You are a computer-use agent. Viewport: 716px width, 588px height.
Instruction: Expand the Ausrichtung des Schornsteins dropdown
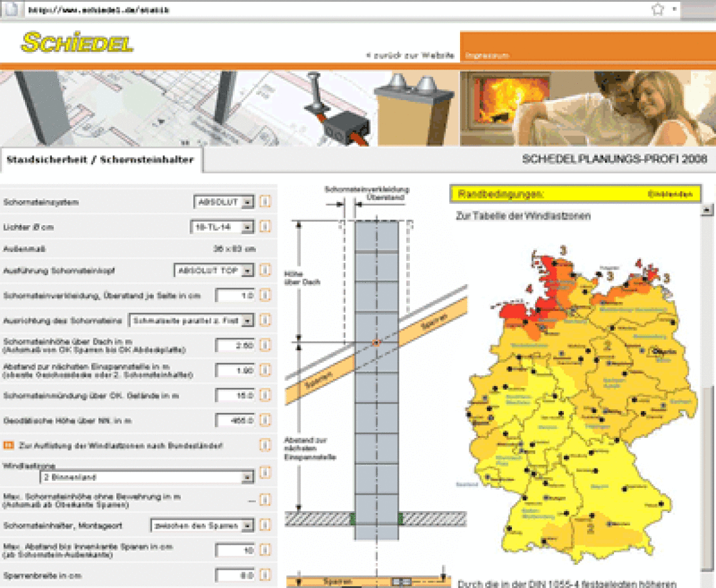[192, 320]
